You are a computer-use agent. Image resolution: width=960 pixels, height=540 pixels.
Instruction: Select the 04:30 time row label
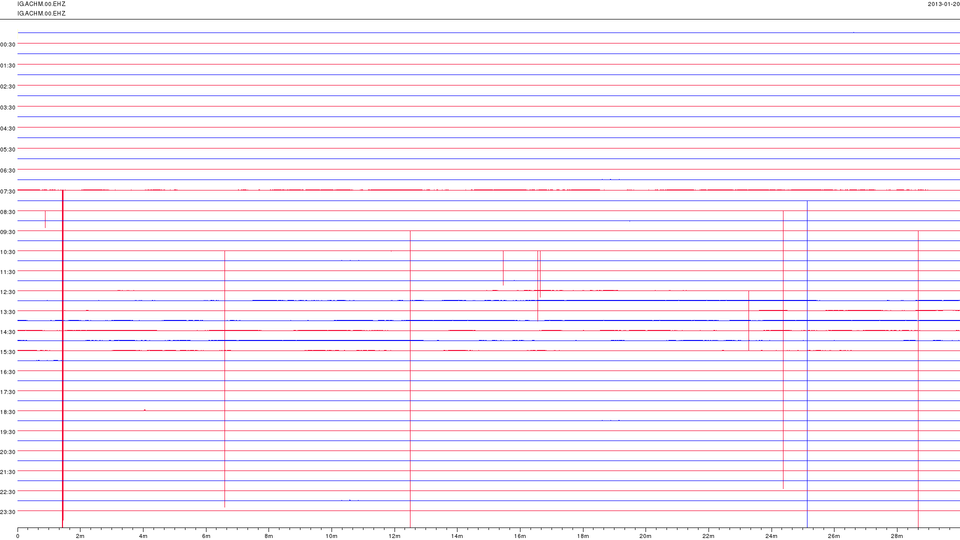click(8, 129)
